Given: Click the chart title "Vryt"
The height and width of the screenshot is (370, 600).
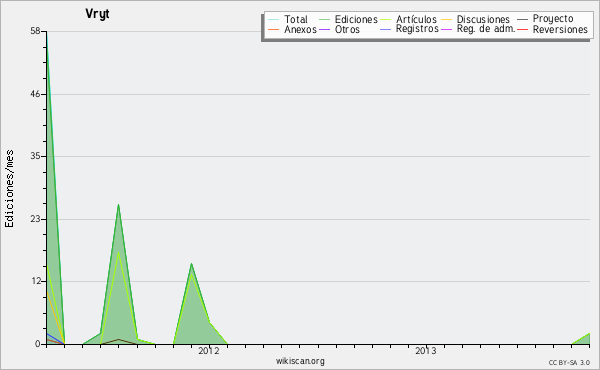Looking at the screenshot, I should 97,14.
